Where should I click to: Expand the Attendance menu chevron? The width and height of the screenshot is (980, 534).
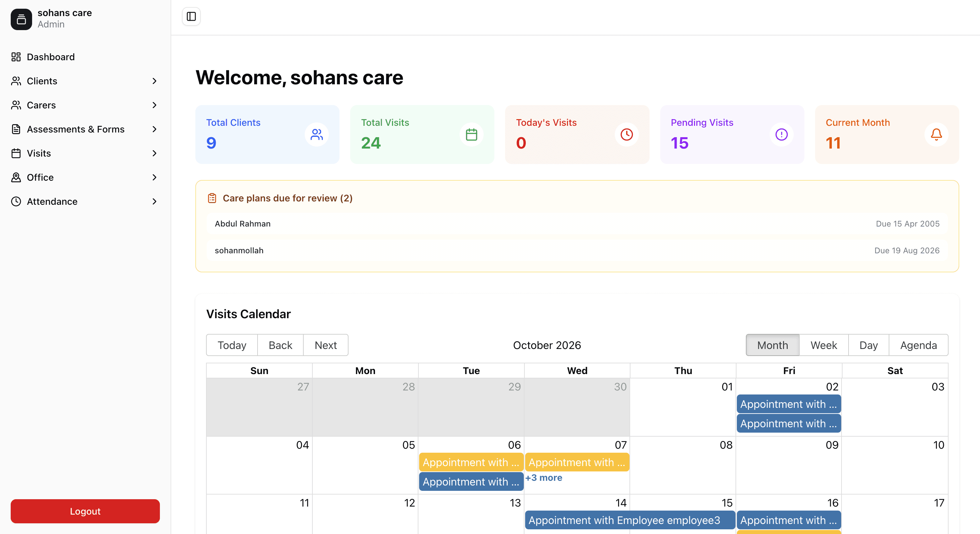(155, 201)
